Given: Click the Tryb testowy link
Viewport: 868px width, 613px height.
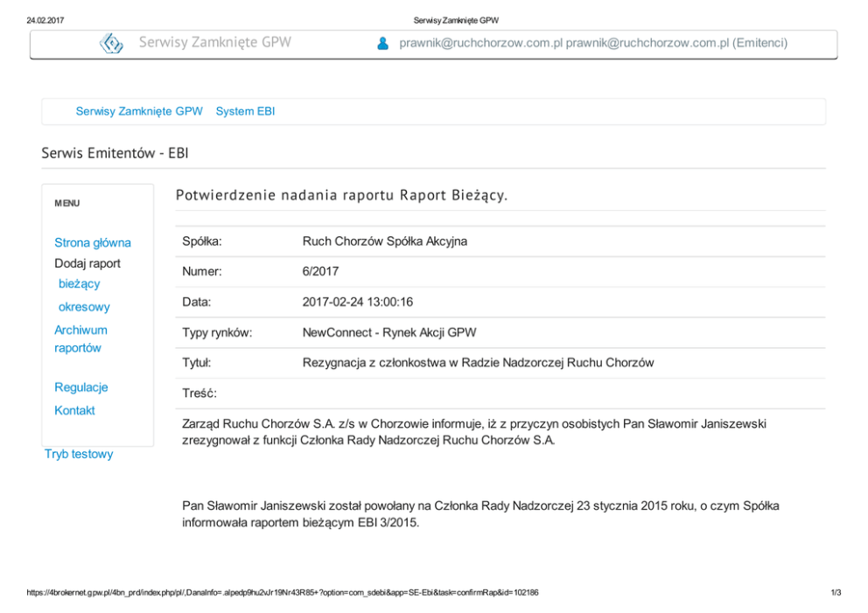Looking at the screenshot, I should tap(79, 454).
